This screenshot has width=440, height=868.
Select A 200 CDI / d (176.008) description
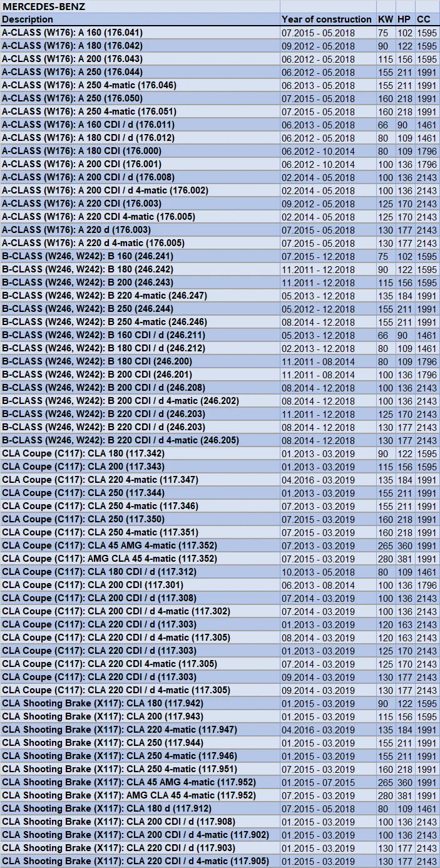140,177
